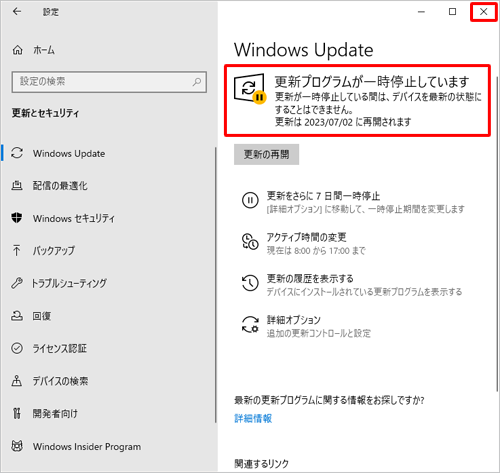This screenshot has width=500, height=473.
Task: Click text 更新は 2023/07/02 に再開されます
Action: (343, 122)
